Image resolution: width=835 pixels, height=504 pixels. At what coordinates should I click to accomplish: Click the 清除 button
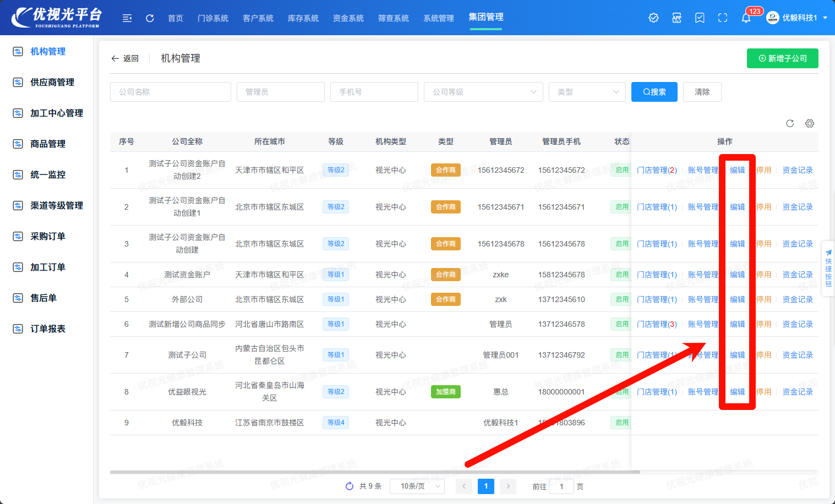[x=702, y=92]
